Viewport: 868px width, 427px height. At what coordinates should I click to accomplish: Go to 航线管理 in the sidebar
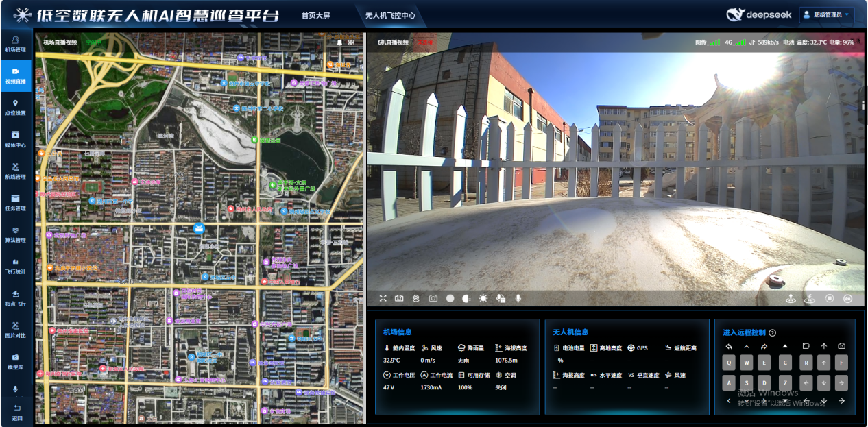(15, 171)
